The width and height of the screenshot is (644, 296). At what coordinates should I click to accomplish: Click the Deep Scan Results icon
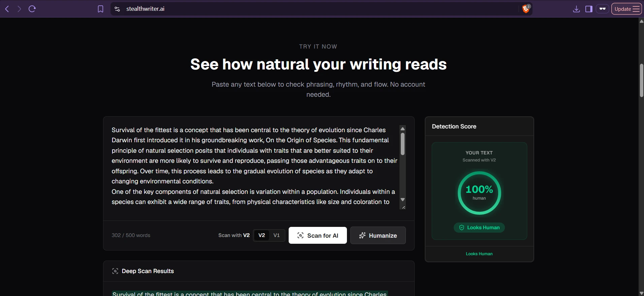point(115,271)
